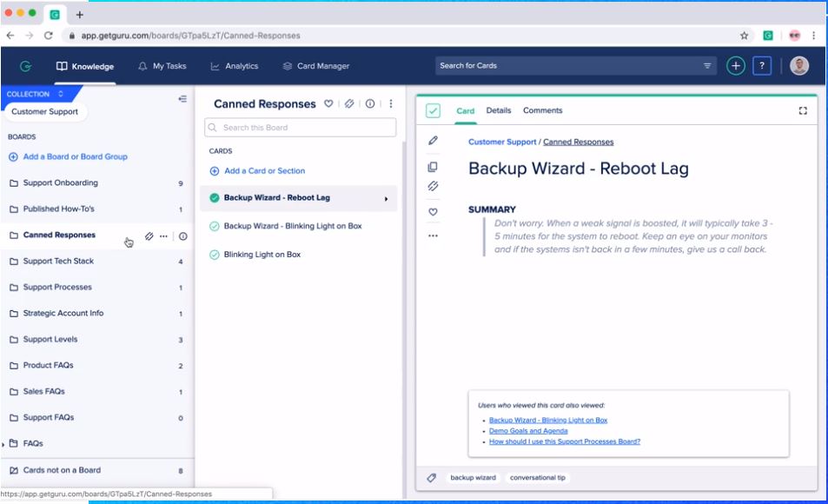The width and height of the screenshot is (828, 504).
Task: Open How should I use this Support Processes Board link
Action: (x=565, y=441)
